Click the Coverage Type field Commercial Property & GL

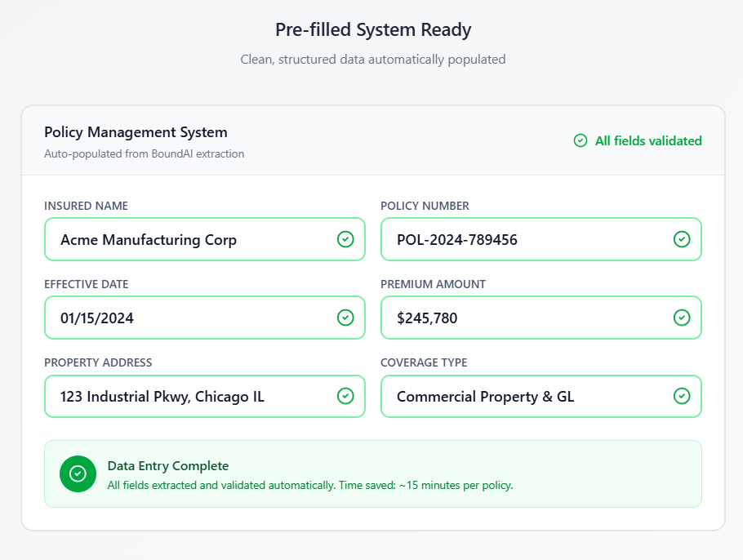(523, 396)
